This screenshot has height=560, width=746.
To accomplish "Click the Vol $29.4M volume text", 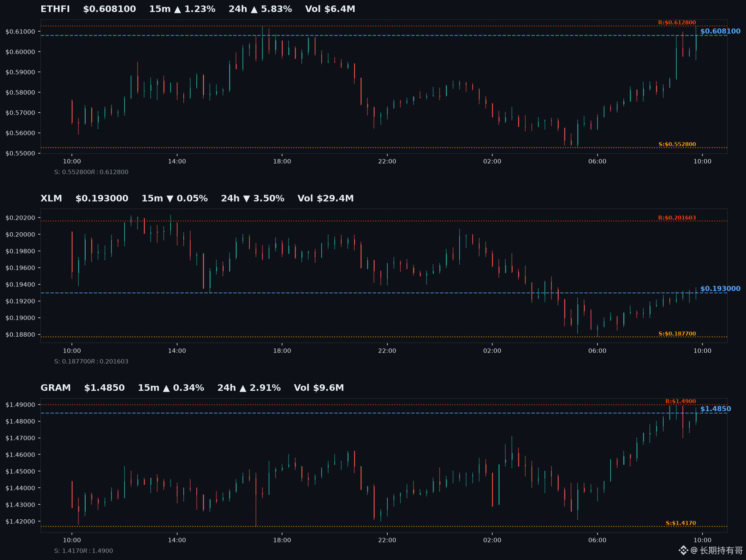I will point(326,198).
